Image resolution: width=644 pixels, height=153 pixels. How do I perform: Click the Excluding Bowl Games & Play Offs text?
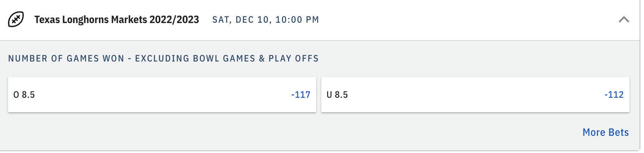[x=227, y=59]
